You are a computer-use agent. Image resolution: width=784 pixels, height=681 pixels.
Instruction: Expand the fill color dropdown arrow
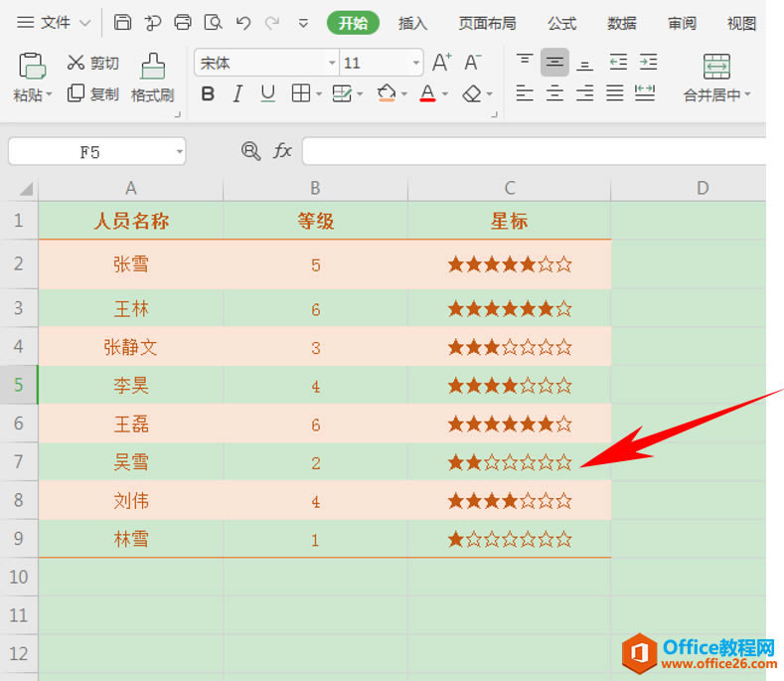pyautogui.click(x=404, y=93)
